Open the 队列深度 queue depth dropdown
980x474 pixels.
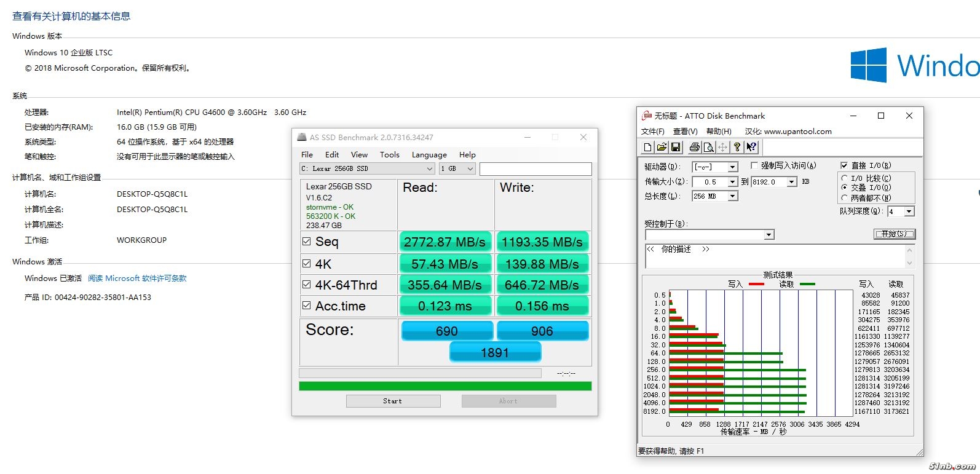click(x=901, y=211)
